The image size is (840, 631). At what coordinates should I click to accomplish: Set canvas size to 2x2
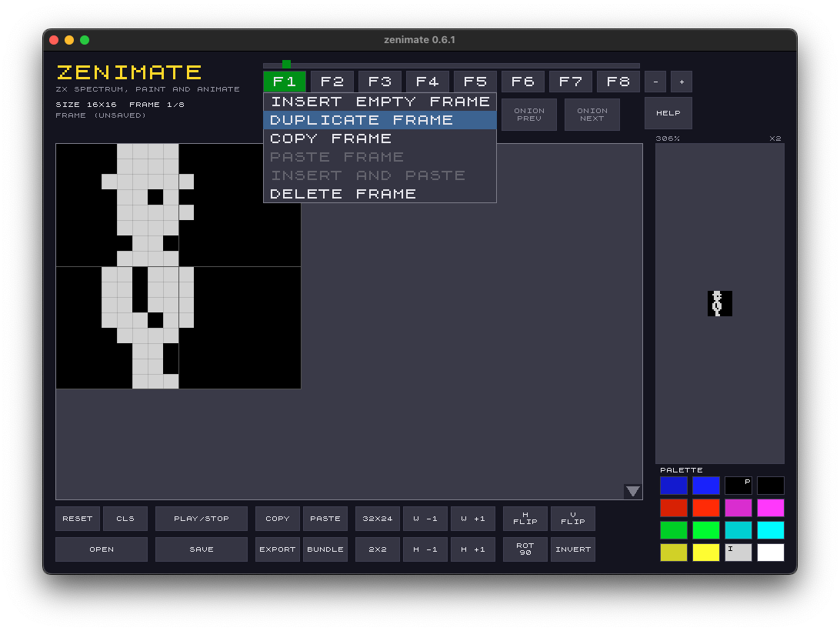pos(378,549)
